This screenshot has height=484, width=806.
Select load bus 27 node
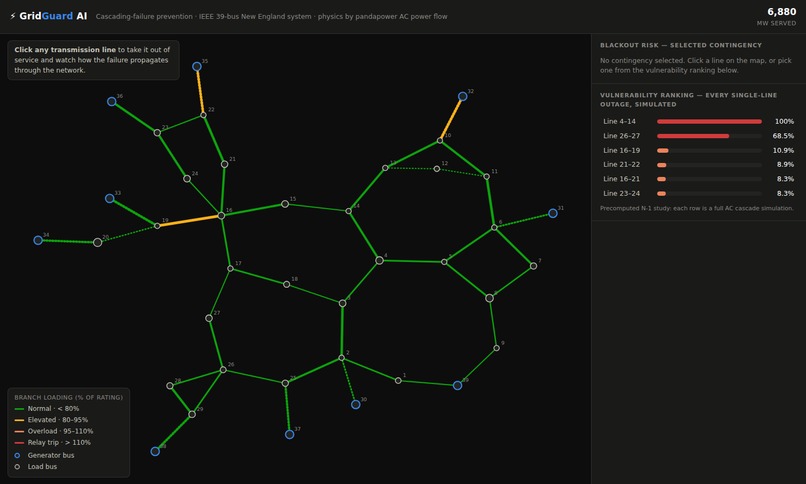(x=209, y=318)
